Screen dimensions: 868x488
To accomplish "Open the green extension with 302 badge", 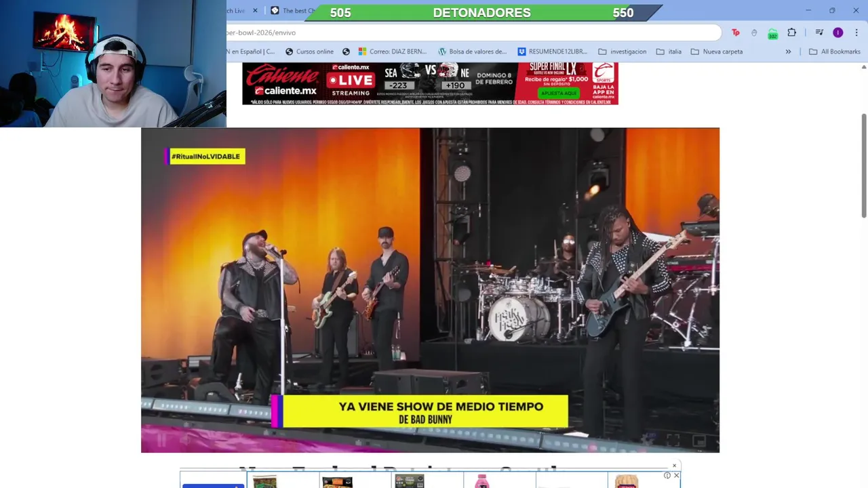I will tap(772, 33).
